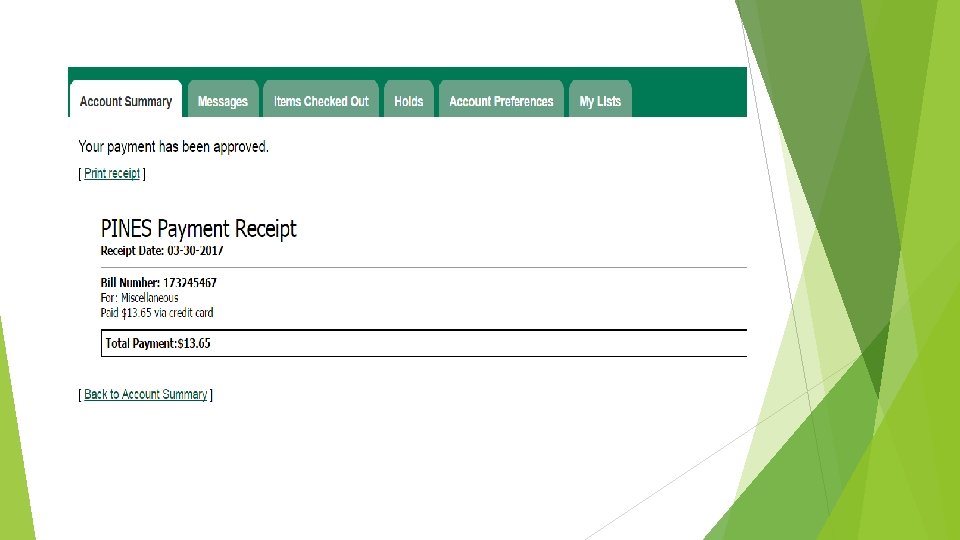Click the Print receipt link

pos(111,173)
